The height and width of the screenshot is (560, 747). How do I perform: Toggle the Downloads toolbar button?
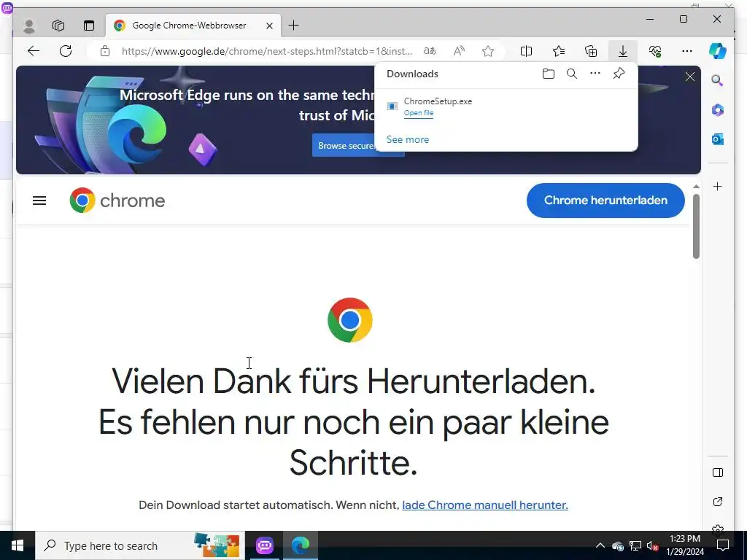[623, 51]
